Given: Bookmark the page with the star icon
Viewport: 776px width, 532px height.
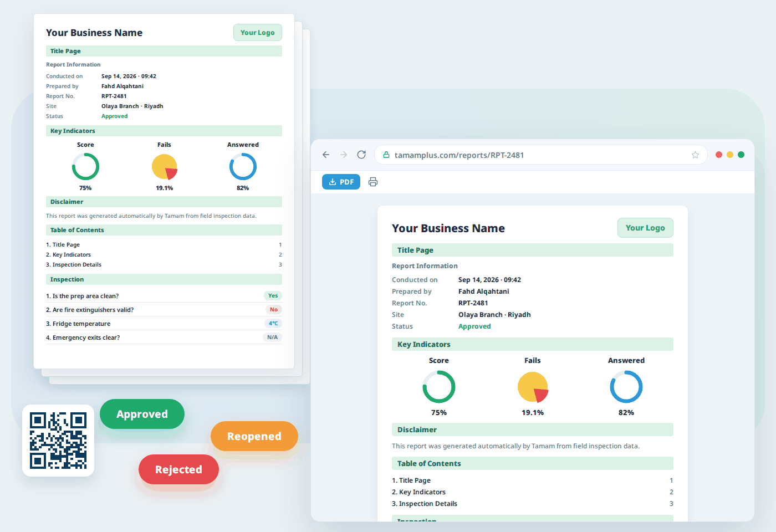Looking at the screenshot, I should tap(695, 155).
